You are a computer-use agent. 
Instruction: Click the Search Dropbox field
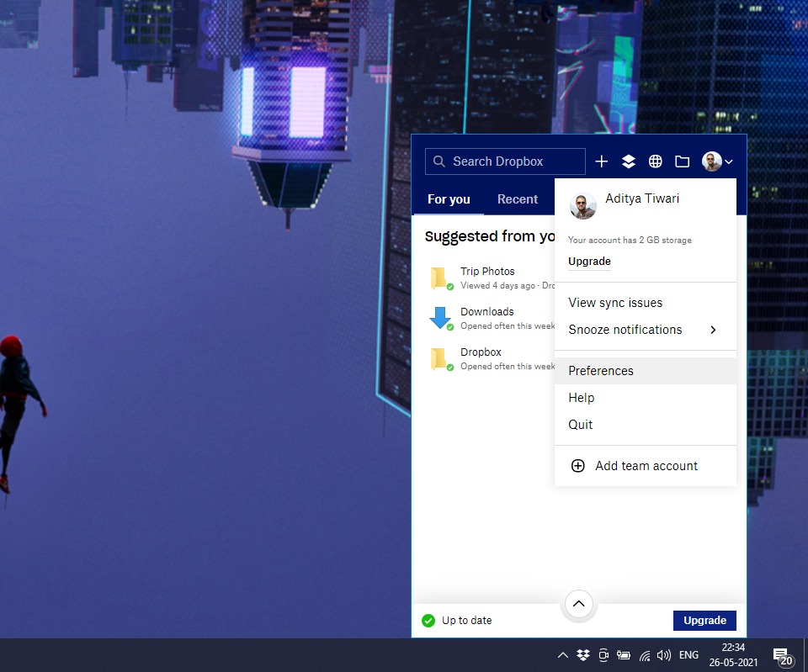(x=505, y=161)
